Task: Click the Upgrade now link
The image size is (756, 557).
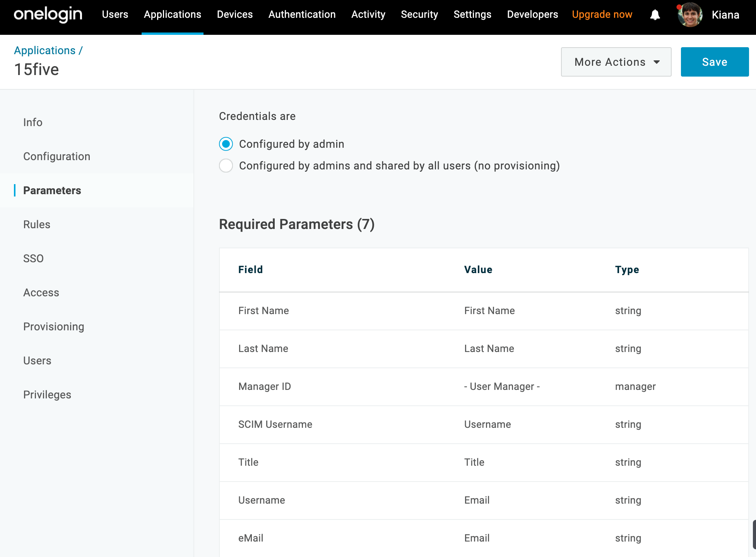Action: (602, 14)
